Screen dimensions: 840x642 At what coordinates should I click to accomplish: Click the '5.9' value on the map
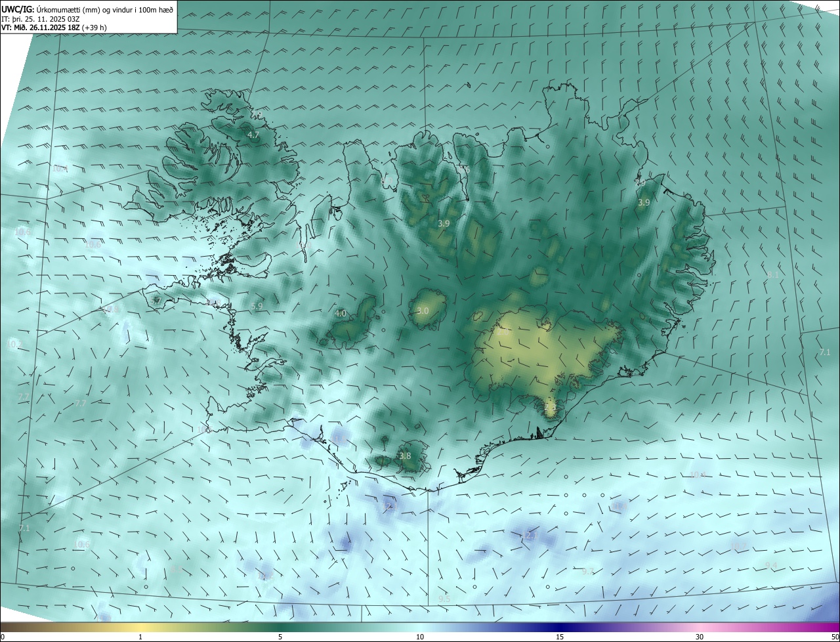point(257,306)
